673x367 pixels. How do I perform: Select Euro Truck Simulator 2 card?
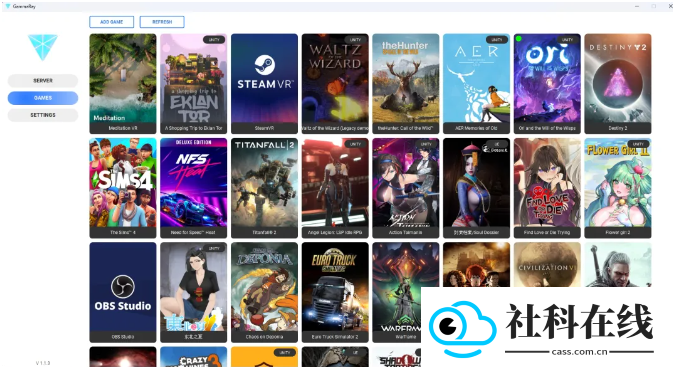335,292
